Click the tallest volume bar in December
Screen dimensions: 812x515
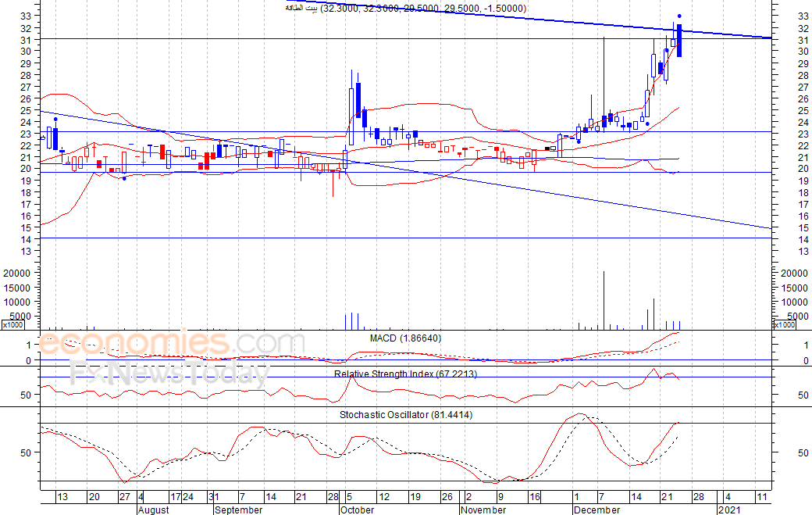(604, 300)
